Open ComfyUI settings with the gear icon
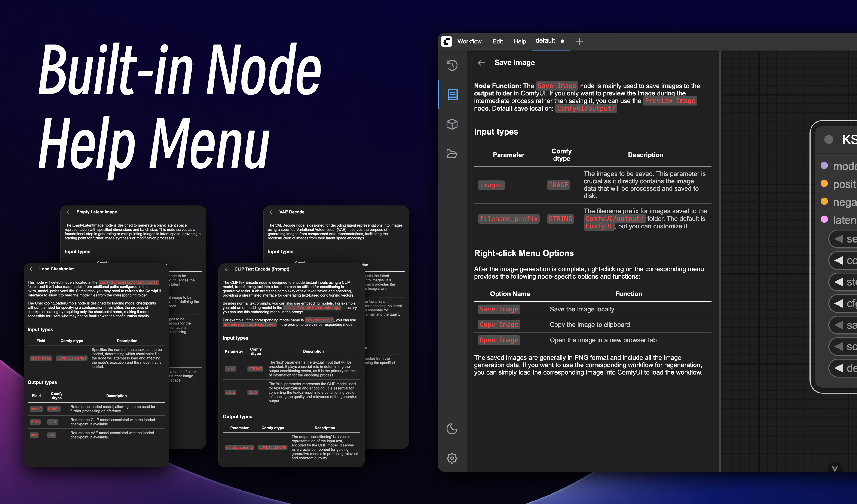 click(x=452, y=458)
